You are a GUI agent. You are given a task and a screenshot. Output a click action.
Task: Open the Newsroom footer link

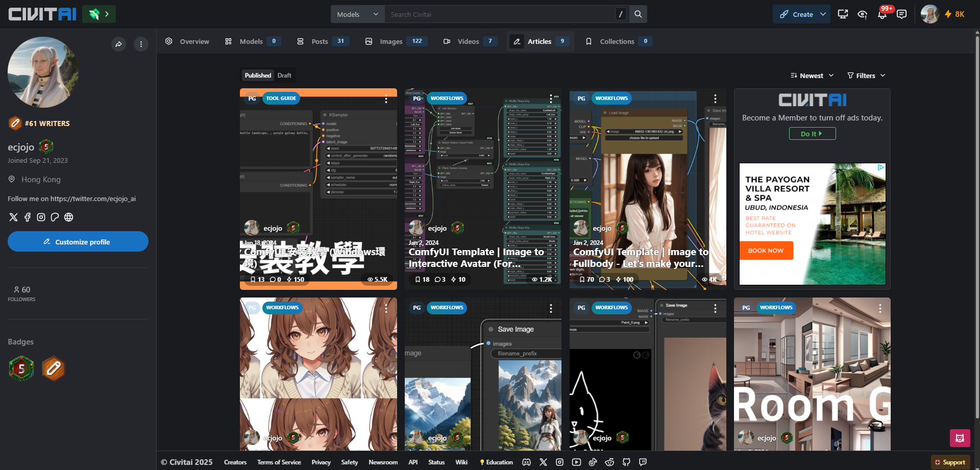383,462
